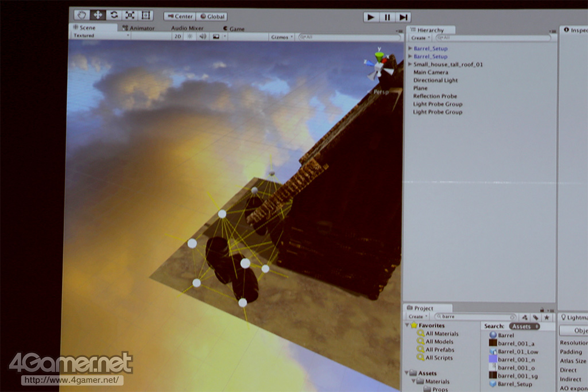Image resolution: width=588 pixels, height=392 pixels.
Task: Expand Small_house_tall_roof_01 in Hierarchy
Action: pyautogui.click(x=410, y=64)
